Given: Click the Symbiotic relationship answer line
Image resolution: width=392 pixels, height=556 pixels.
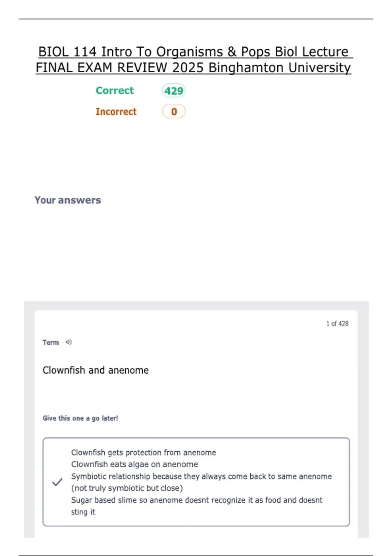Looking at the screenshot, I should coord(202,476).
